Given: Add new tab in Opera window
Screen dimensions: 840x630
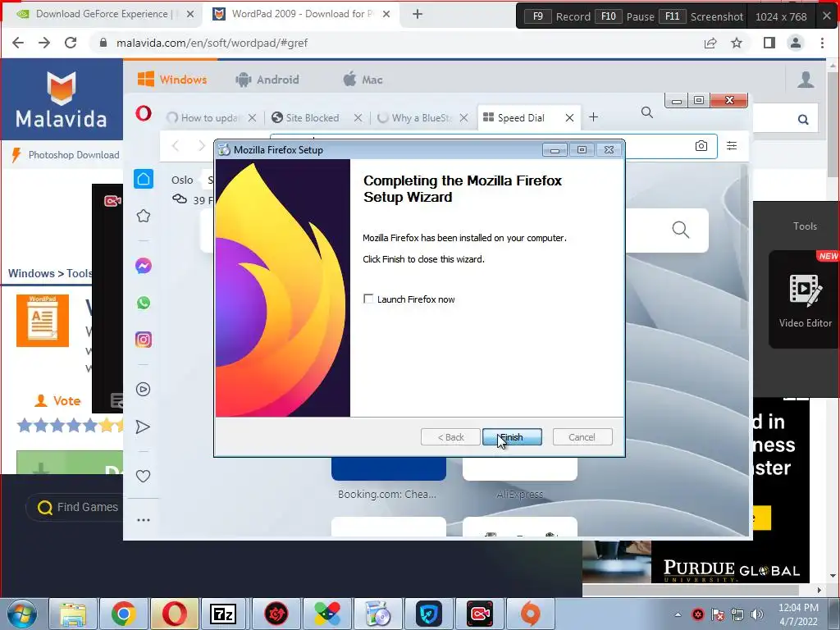Looking at the screenshot, I should click(x=593, y=117).
